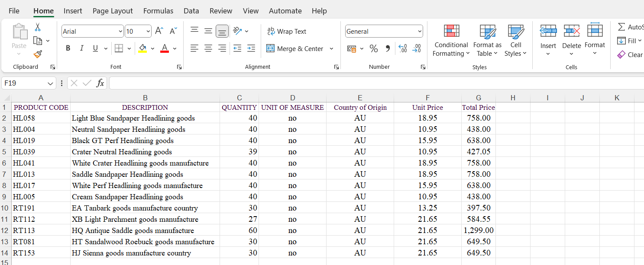Click the Cut scissors icon
This screenshot has height=265, width=644.
point(38,27)
